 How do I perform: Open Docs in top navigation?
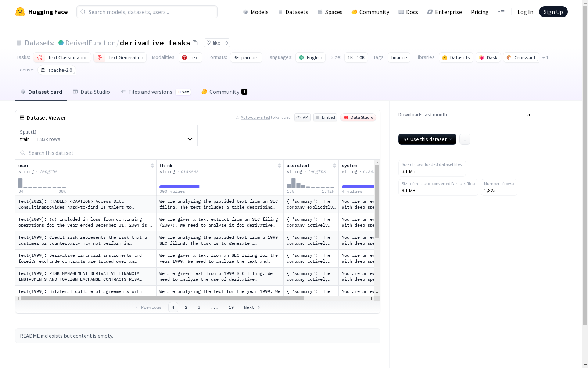point(408,12)
